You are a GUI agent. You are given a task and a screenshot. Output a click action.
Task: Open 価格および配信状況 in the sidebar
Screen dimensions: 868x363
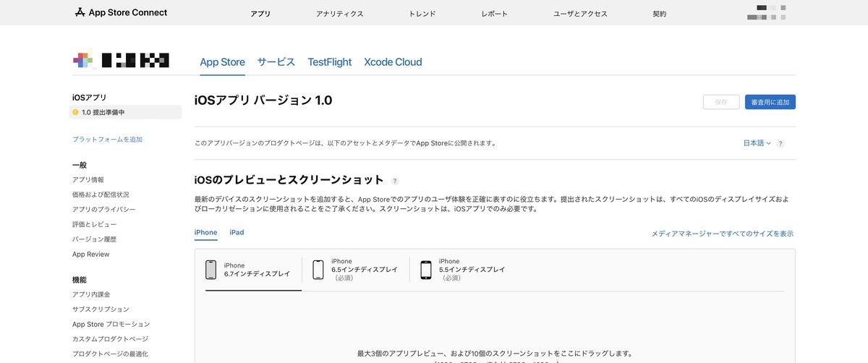(x=101, y=195)
